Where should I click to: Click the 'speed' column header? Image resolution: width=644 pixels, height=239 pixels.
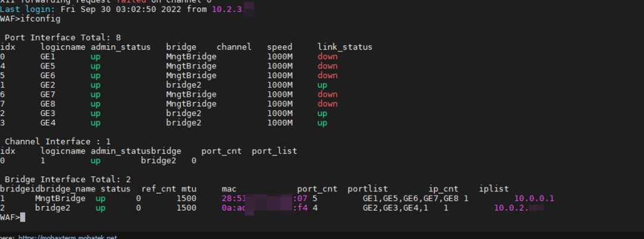[x=280, y=47]
